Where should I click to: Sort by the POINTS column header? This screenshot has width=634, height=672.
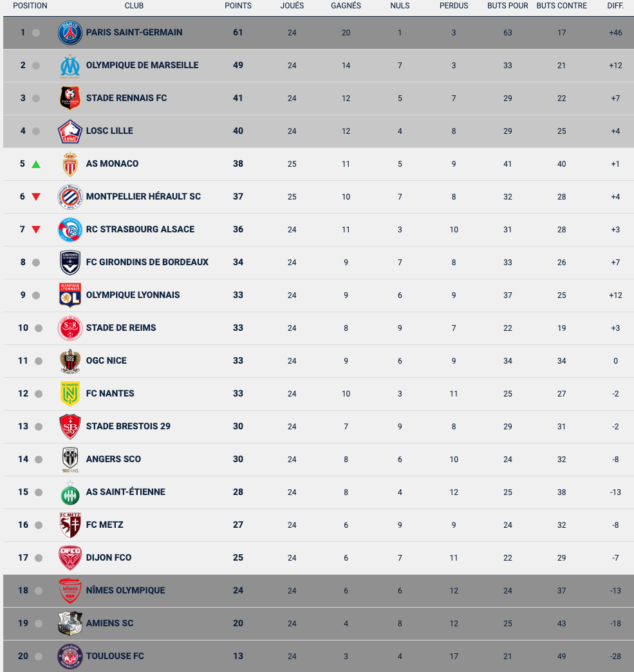[238, 6]
